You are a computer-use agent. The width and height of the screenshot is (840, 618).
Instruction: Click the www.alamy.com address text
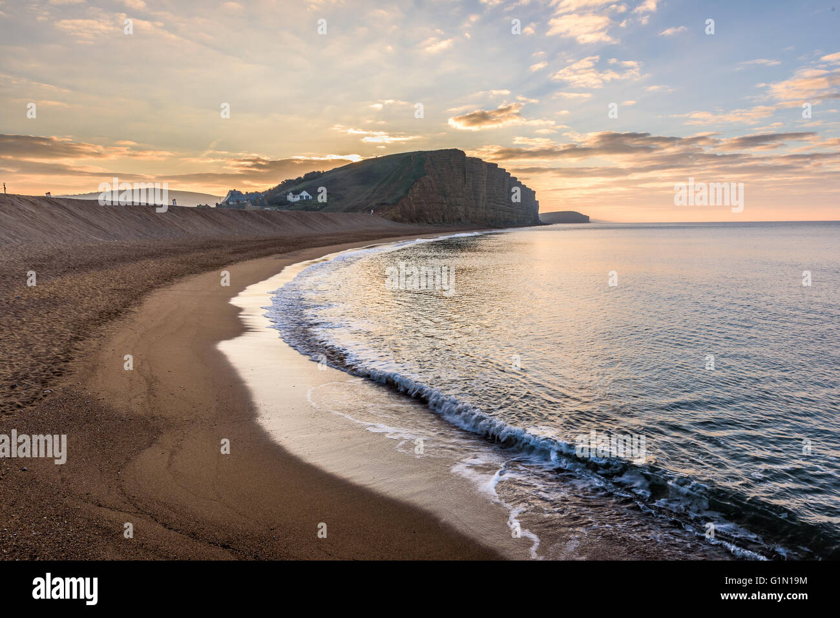click(x=764, y=596)
